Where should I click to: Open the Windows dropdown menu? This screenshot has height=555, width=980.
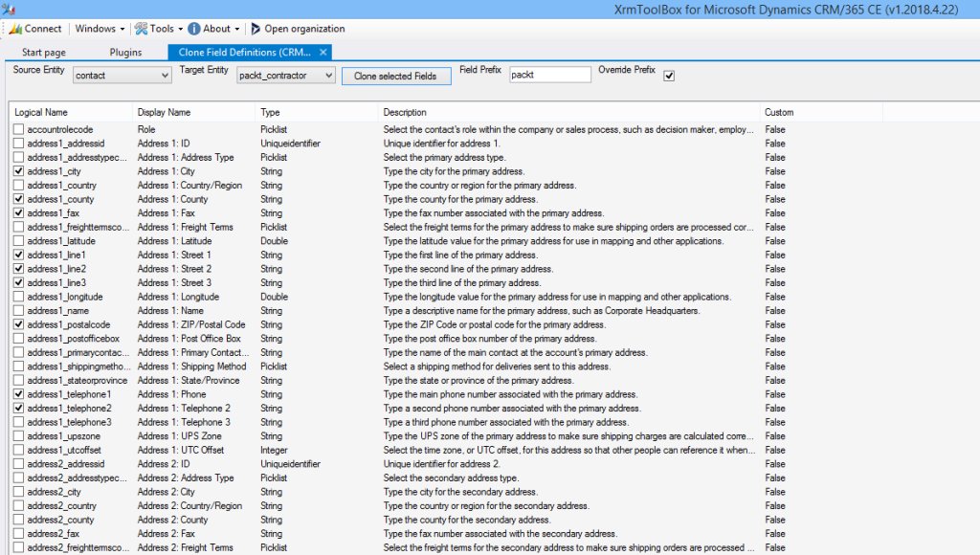click(x=100, y=29)
